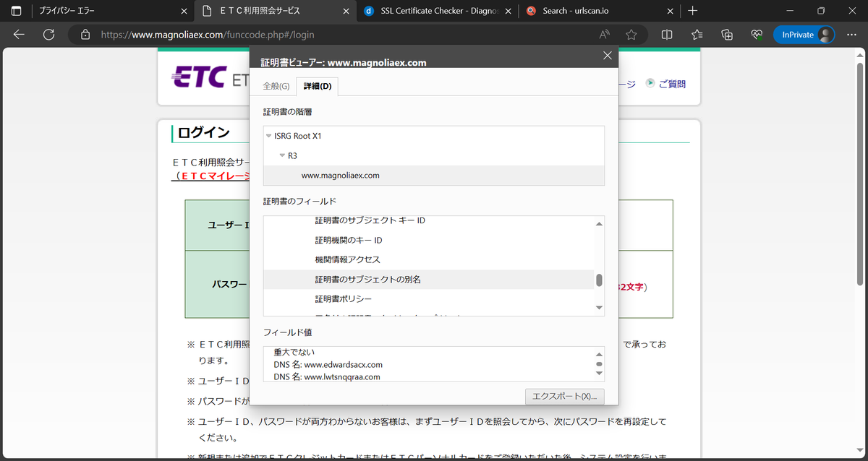Close the ETC利用照会サービス tab

345,11
